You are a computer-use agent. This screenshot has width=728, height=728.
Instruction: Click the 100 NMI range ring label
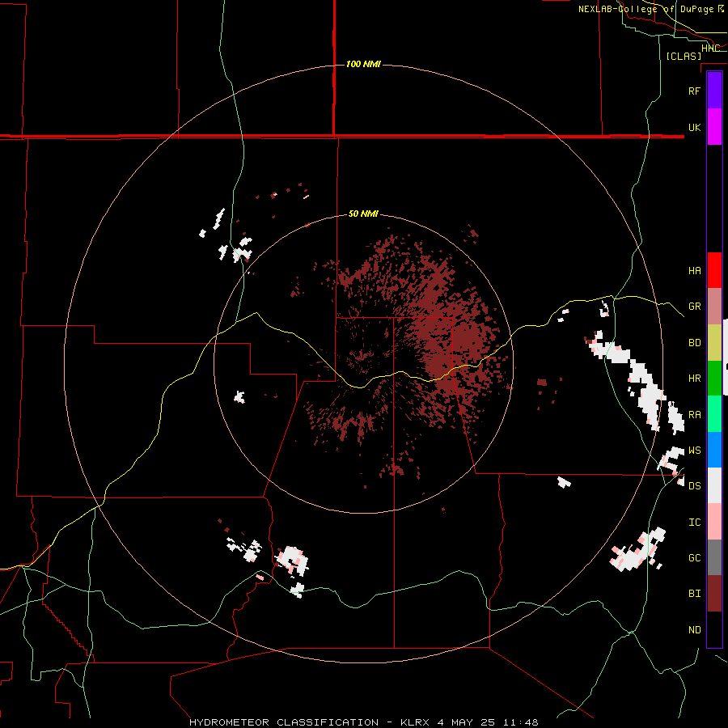click(363, 64)
